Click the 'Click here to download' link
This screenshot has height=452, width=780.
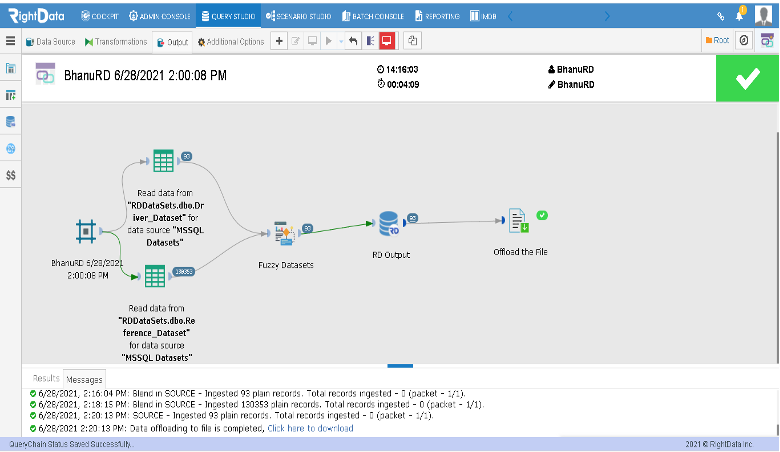[310, 429]
